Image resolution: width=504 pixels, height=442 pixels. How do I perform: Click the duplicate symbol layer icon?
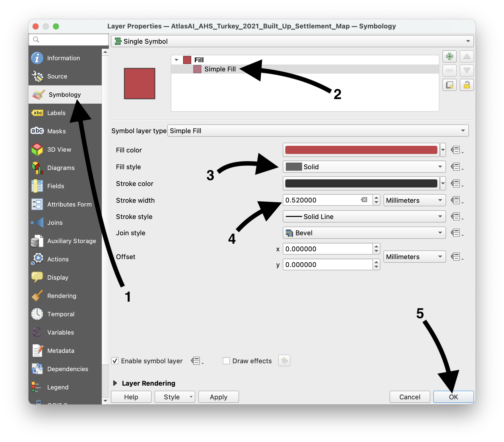(x=449, y=85)
